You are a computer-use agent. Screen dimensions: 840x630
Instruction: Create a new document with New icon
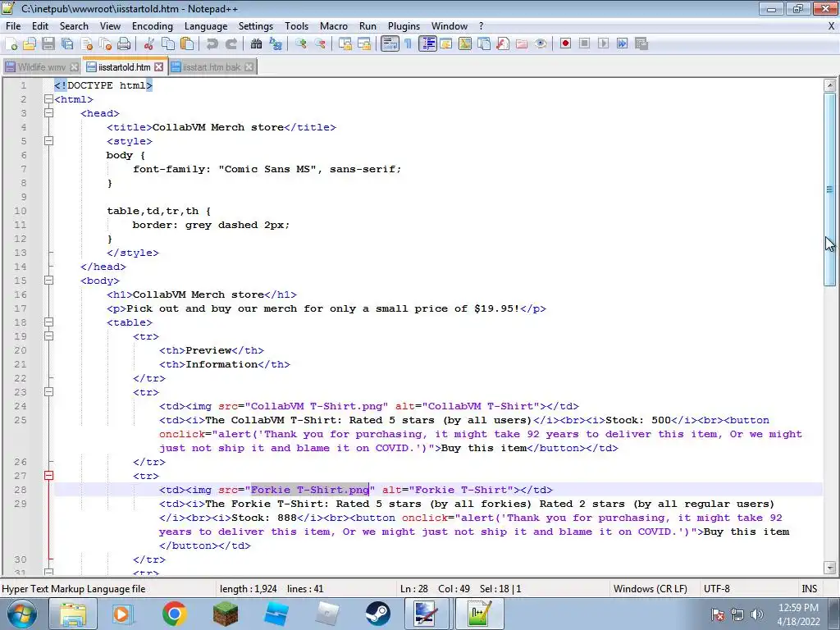tap(11, 44)
